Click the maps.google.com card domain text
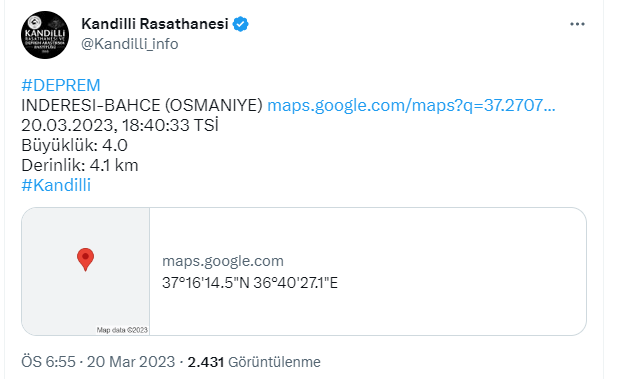This screenshot has width=622, height=379. [223, 261]
